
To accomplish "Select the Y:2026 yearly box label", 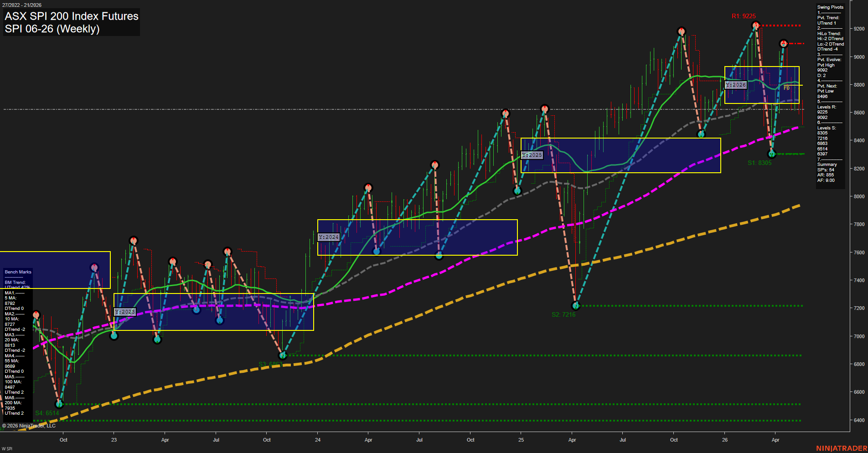I will (736, 85).
